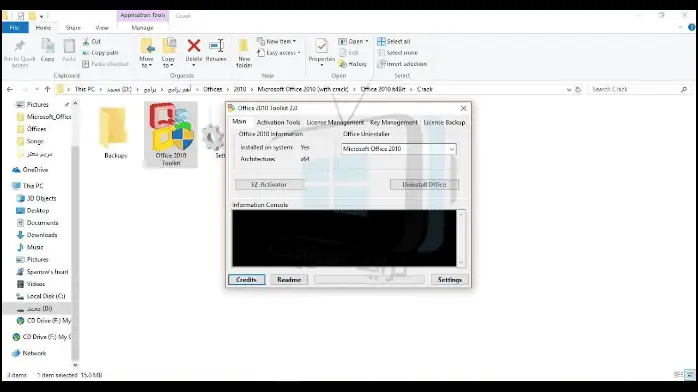Click the Credits button

[x=247, y=280]
